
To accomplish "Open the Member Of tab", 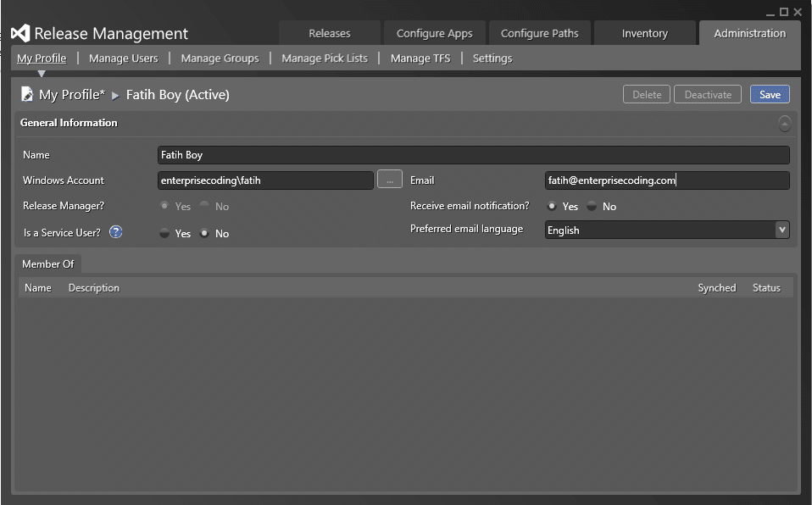I will tap(48, 264).
